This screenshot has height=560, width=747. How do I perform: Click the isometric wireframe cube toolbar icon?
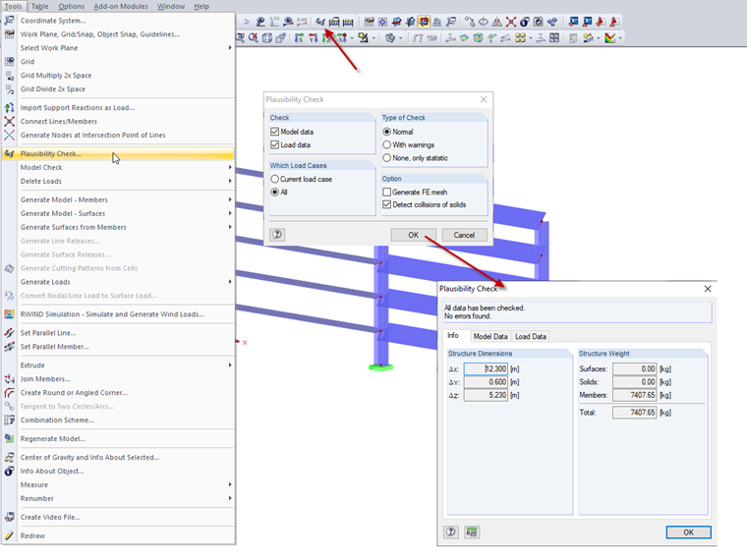pyautogui.click(x=267, y=38)
